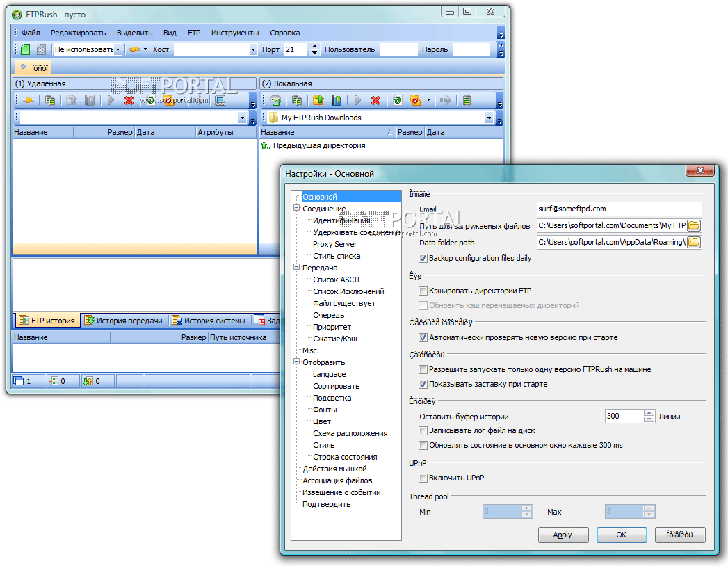
Task: Browse folder for Data folder path
Action: pyautogui.click(x=694, y=243)
